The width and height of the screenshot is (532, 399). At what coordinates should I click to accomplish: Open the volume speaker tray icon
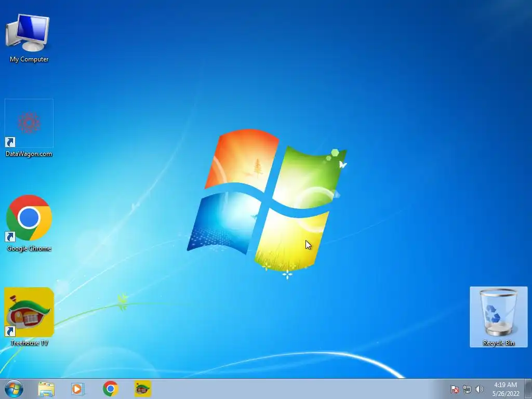[x=479, y=389]
